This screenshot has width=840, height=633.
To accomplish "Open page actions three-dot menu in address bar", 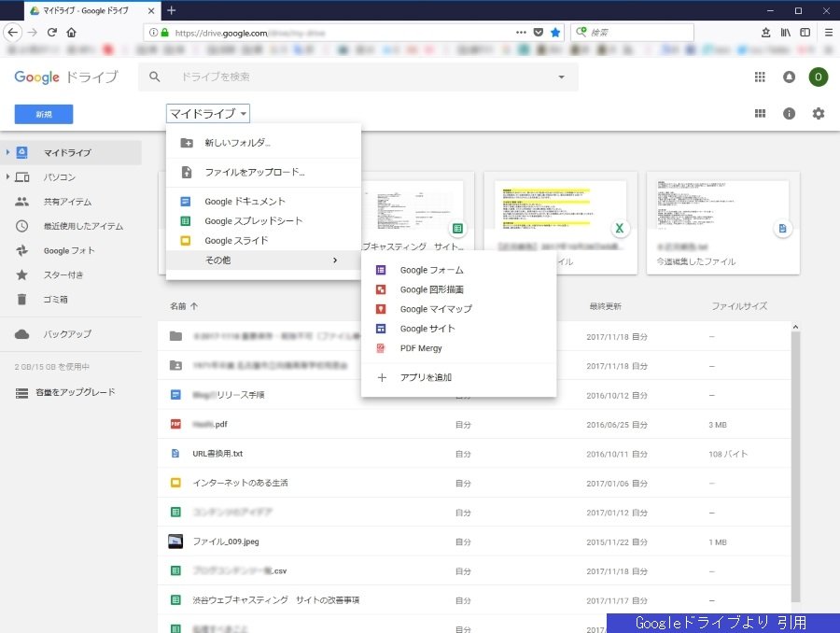I will (521, 33).
